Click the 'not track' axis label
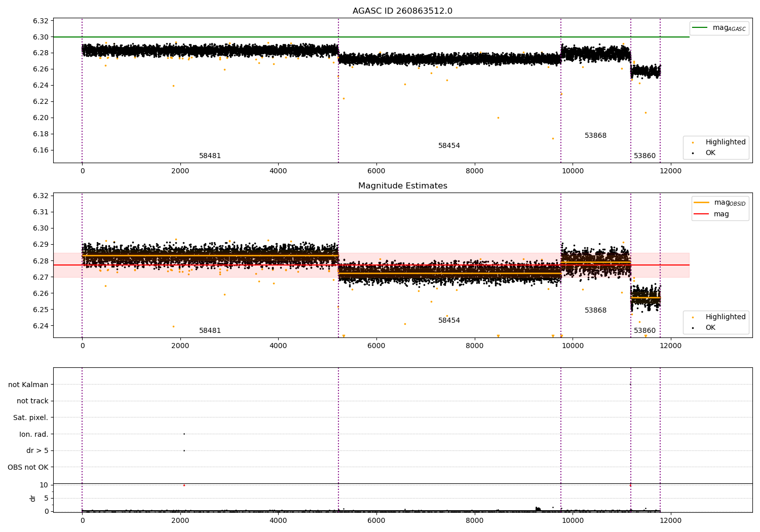This screenshot has width=760, height=532. (32, 401)
